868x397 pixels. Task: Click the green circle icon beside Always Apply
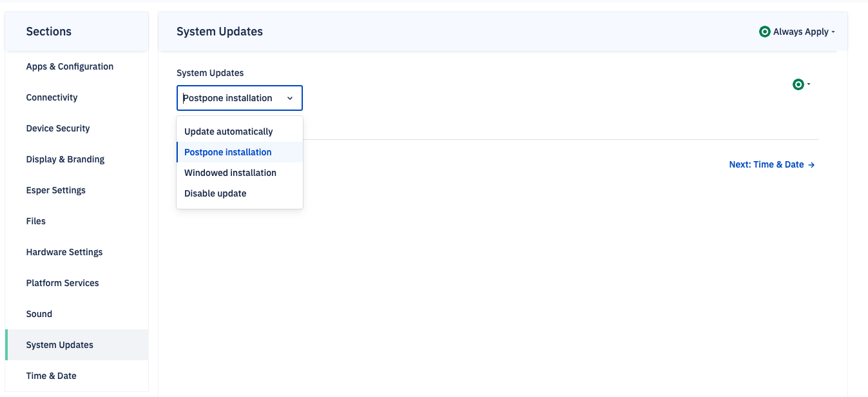[x=765, y=32]
